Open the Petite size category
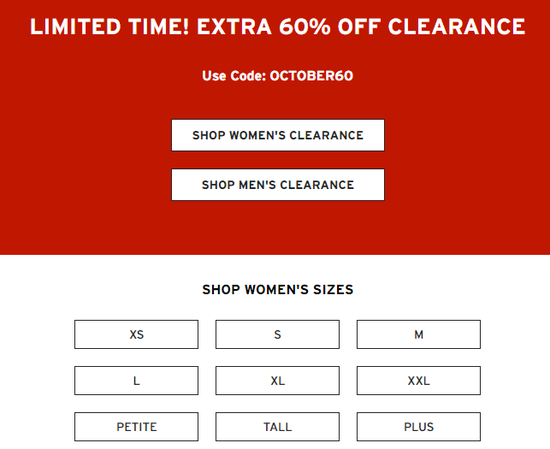This screenshot has width=550, height=449. point(136,427)
